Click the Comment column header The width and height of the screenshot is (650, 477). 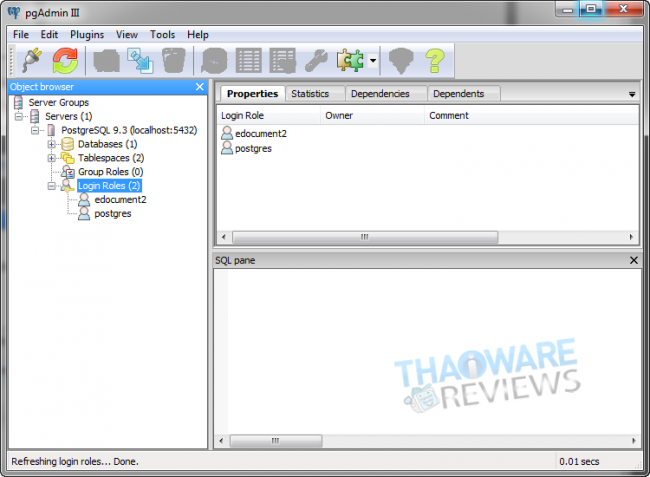pyautogui.click(x=531, y=116)
